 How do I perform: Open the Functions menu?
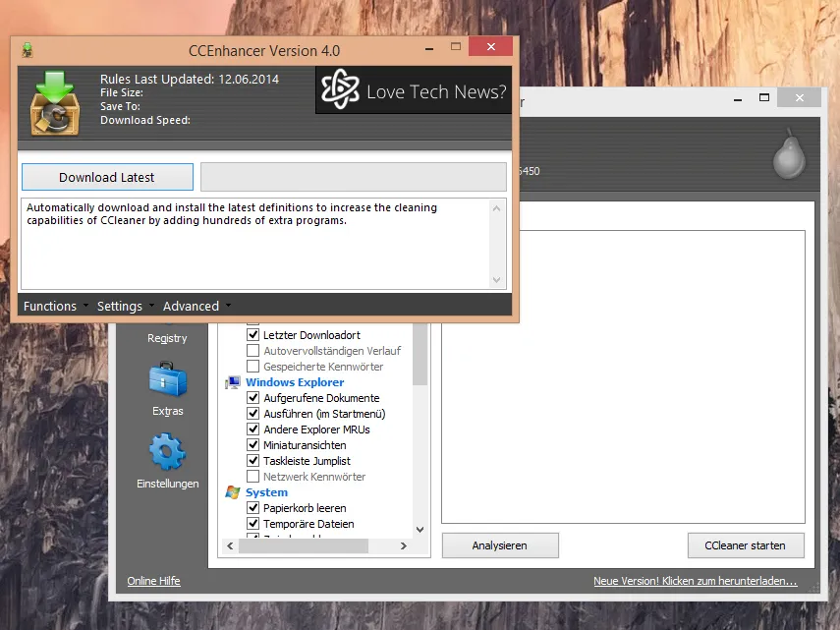[x=50, y=306]
